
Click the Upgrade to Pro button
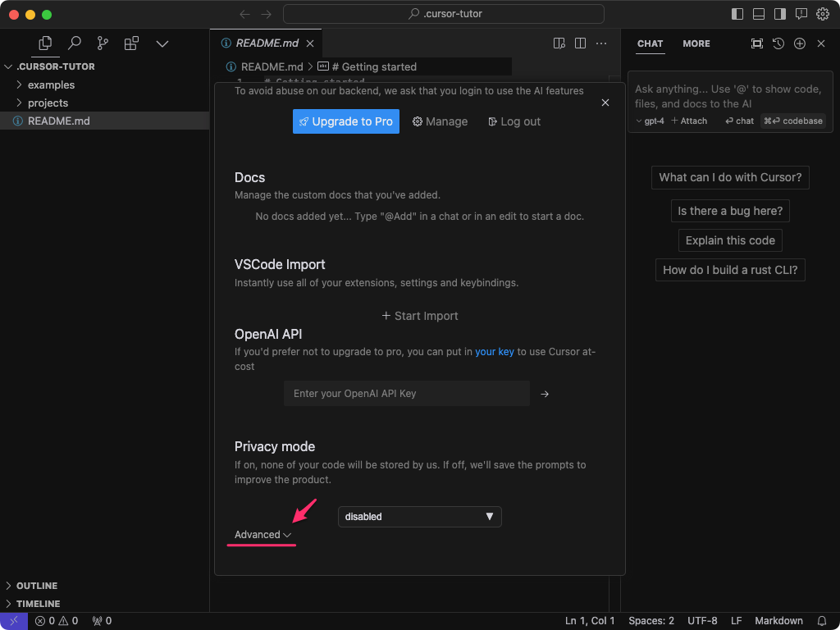coord(346,121)
